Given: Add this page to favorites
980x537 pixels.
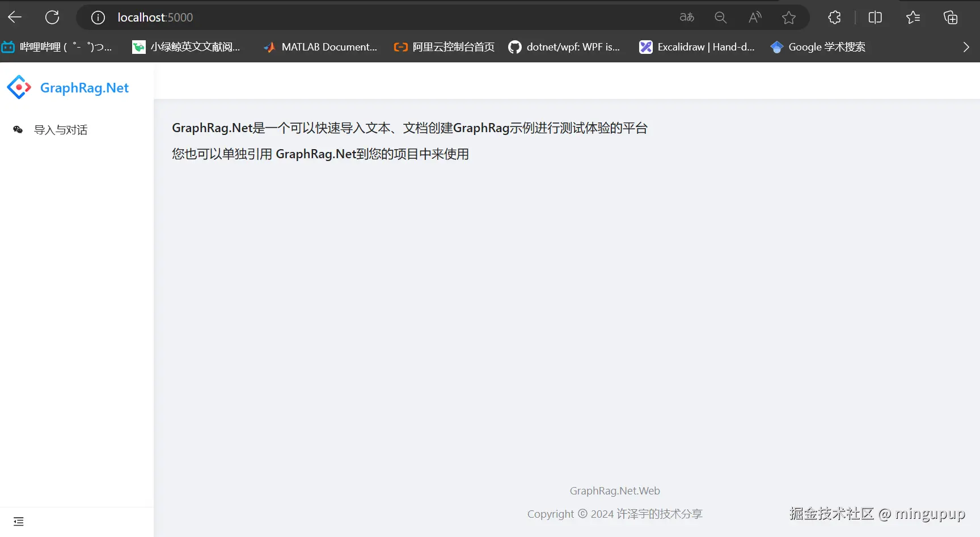Looking at the screenshot, I should [788, 18].
